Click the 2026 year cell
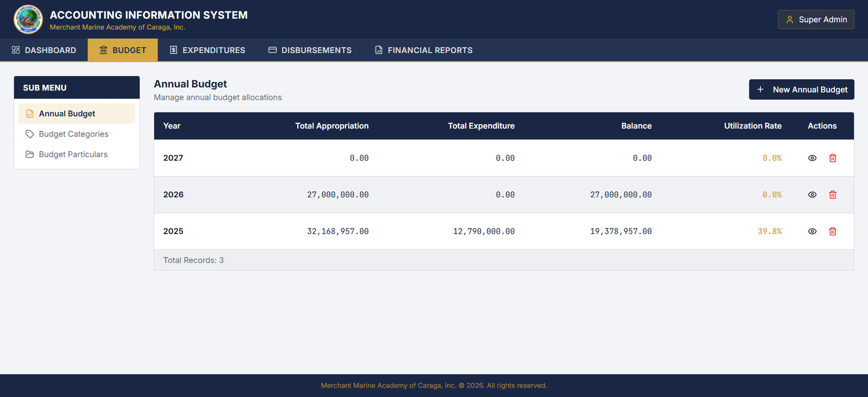Viewport: 868px width, 397px height. pyautogui.click(x=173, y=195)
